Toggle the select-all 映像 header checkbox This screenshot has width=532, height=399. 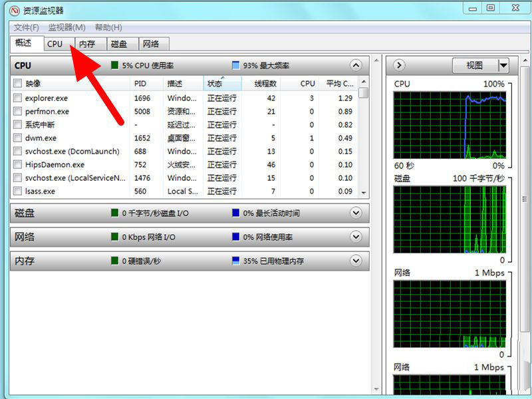(x=18, y=83)
